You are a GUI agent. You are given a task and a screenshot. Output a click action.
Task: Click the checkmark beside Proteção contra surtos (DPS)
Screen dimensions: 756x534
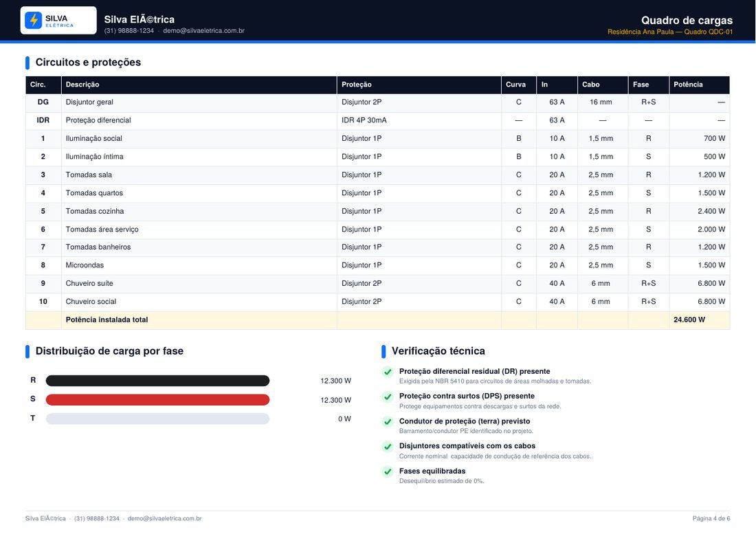(x=388, y=397)
